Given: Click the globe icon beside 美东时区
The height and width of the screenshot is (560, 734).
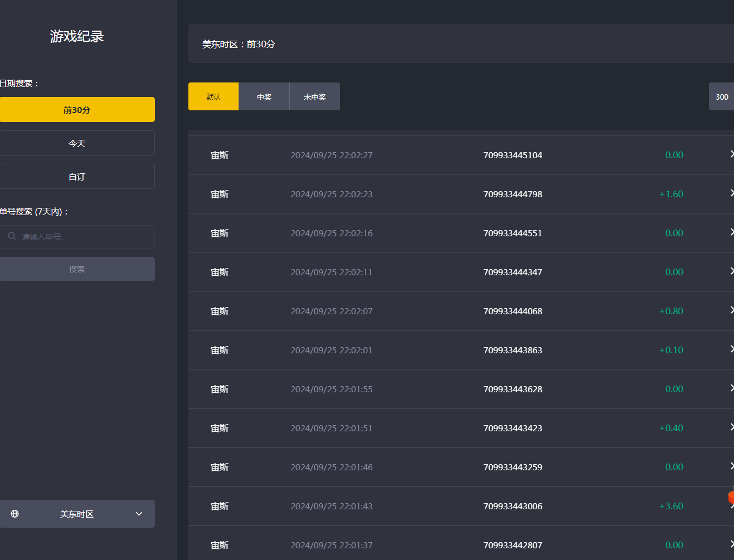Looking at the screenshot, I should point(15,514).
